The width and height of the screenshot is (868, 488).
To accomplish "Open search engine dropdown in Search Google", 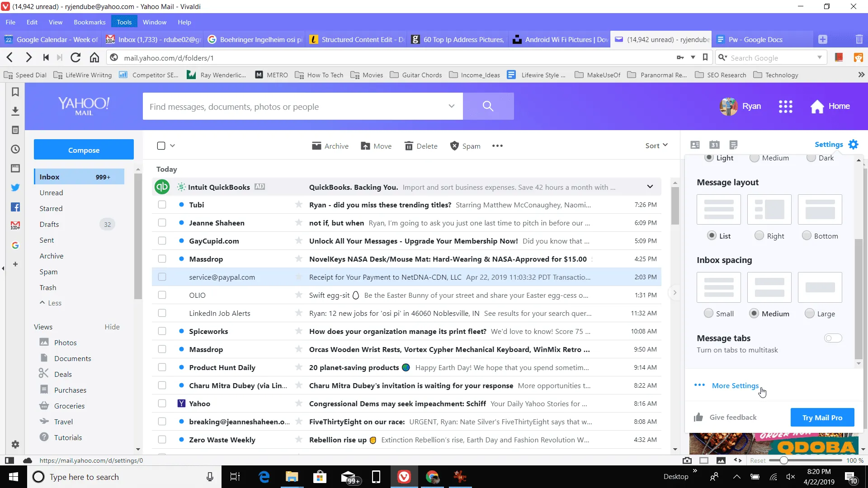I will (x=819, y=57).
